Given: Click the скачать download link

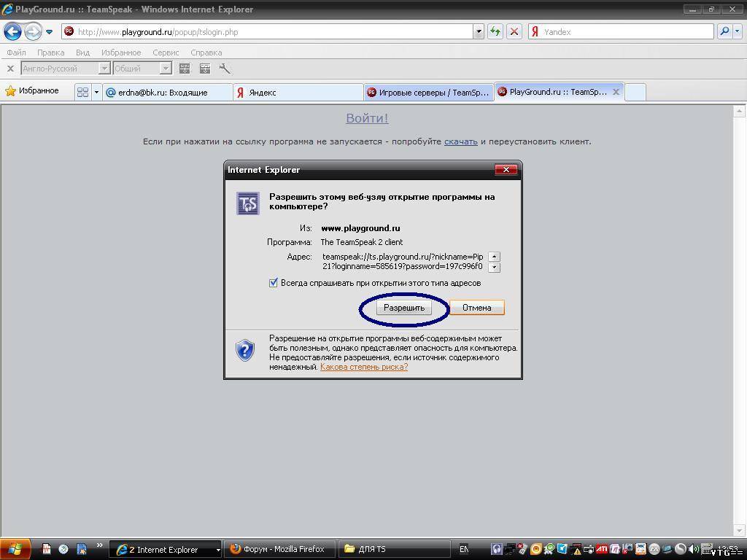Looking at the screenshot, I should pyautogui.click(x=461, y=141).
